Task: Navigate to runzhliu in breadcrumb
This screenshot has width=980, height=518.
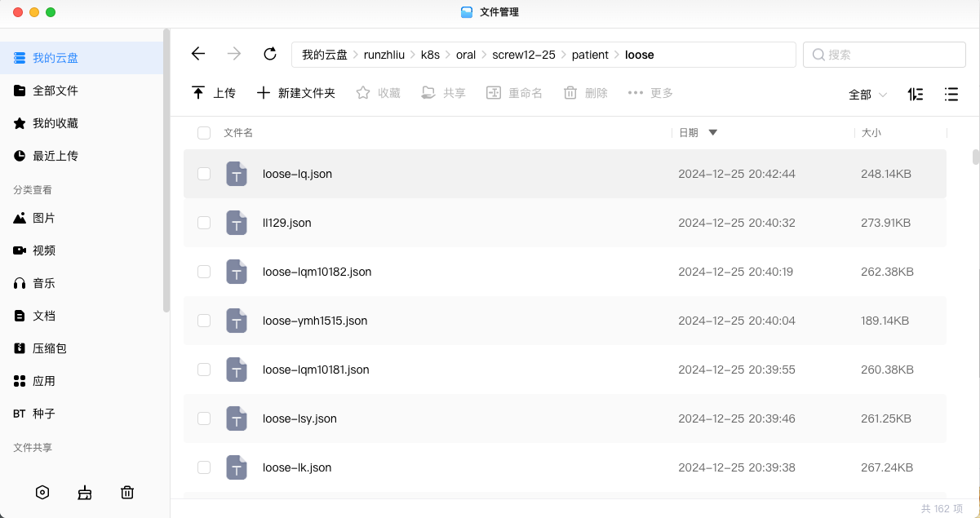Action: (384, 55)
